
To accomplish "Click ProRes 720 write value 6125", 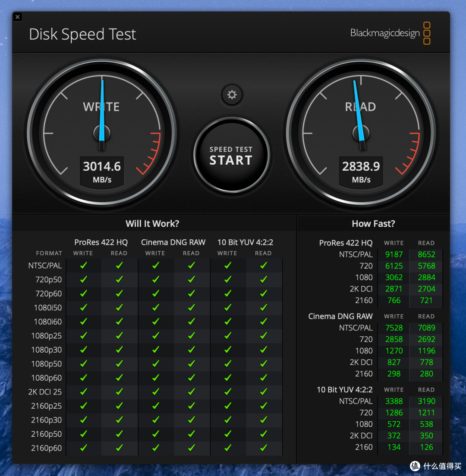I will point(394,266).
